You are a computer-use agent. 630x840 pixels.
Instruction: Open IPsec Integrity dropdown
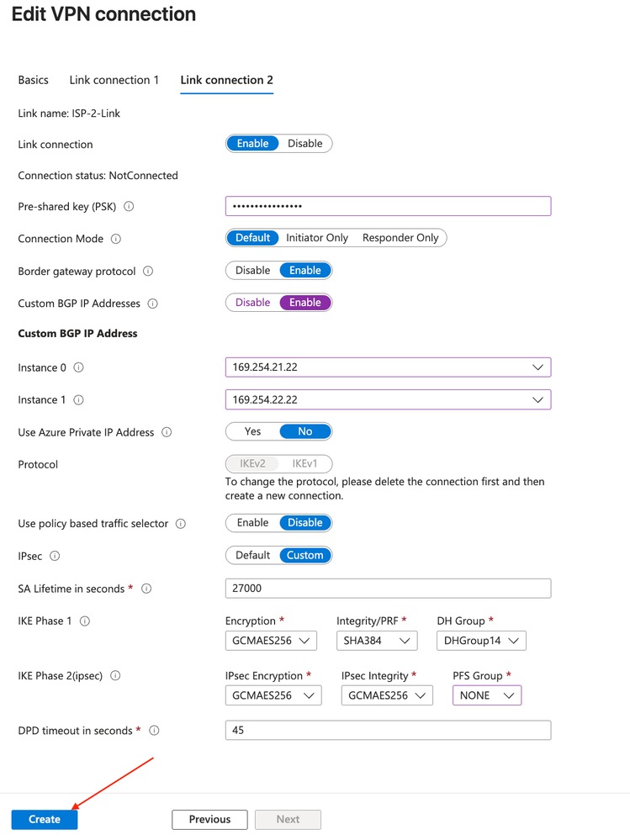387,695
